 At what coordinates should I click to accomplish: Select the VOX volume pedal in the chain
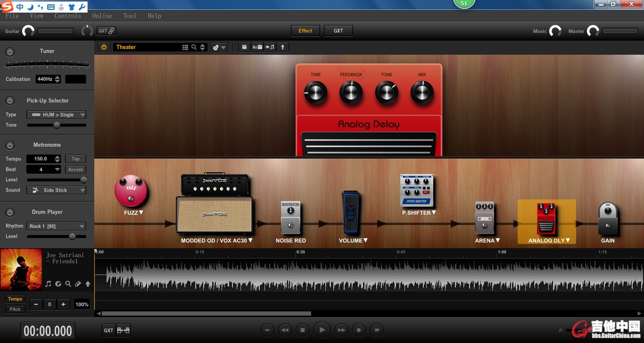coord(351,212)
